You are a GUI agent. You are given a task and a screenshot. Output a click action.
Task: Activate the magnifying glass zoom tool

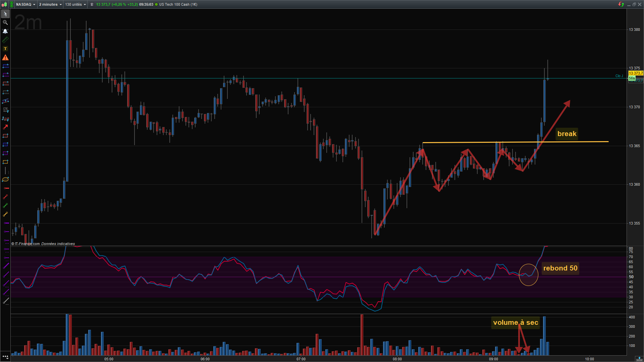point(5,22)
